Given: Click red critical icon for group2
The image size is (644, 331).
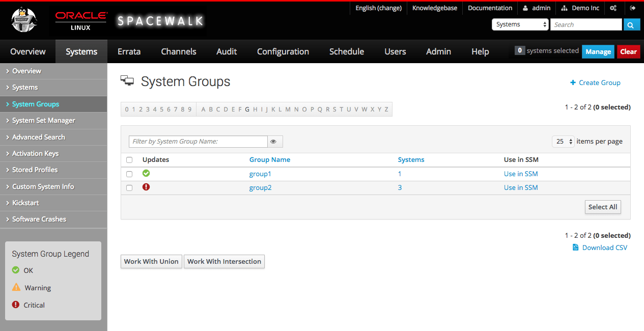Looking at the screenshot, I should tap(146, 187).
